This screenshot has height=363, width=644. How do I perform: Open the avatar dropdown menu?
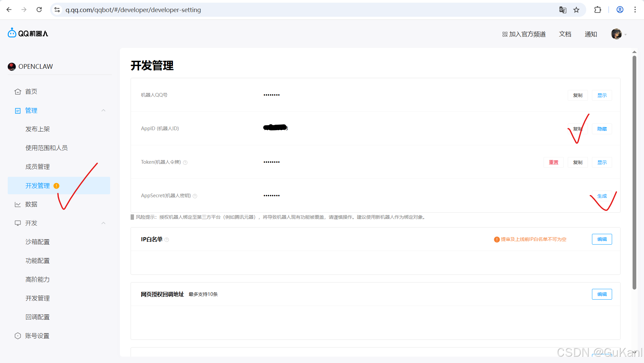point(618,34)
